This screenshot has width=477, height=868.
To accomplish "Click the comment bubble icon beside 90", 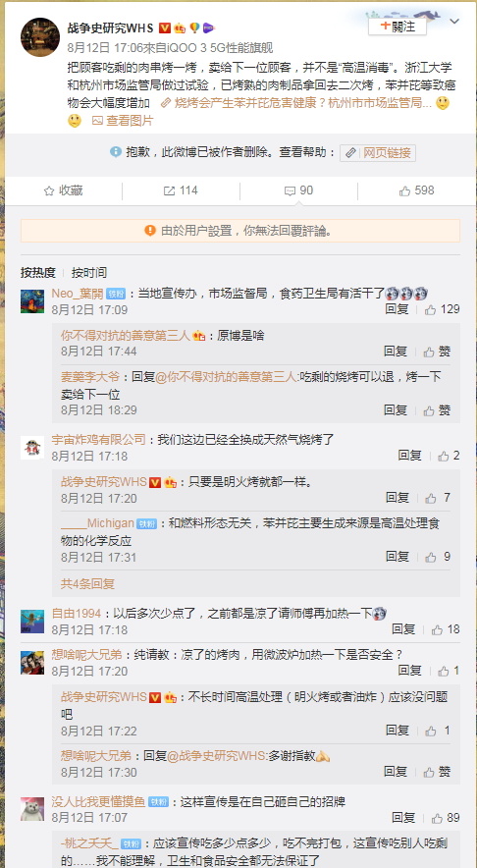I will click(290, 191).
